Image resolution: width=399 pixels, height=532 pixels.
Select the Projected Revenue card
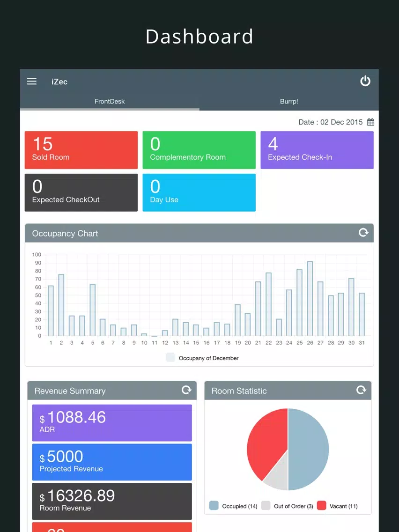click(x=112, y=462)
